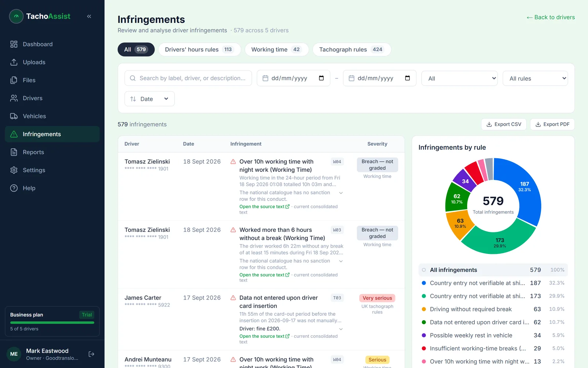Viewport: 588px width, 368px height.
Task: Collapse the sidebar with the double chevron
Action: 89,16
